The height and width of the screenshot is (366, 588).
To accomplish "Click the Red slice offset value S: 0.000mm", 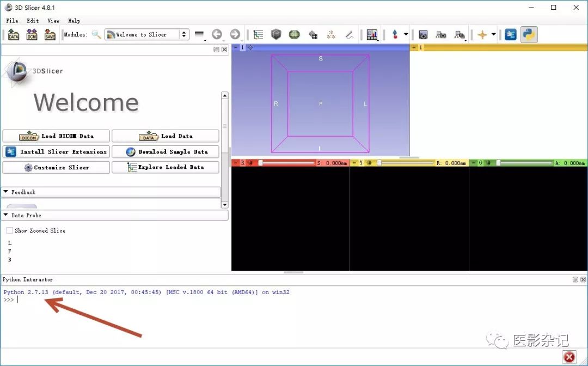I will (x=332, y=163).
